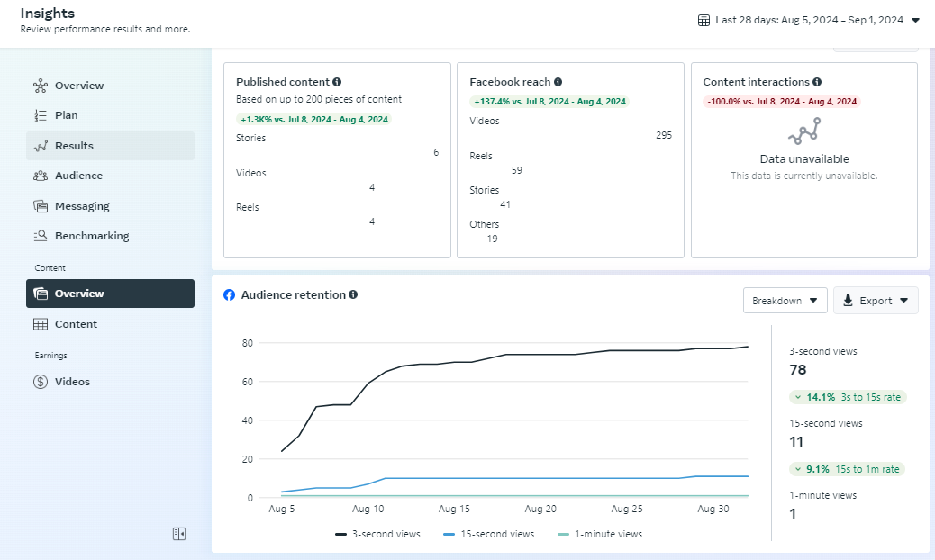Click Content interactions info icon
This screenshot has width=935, height=560.
[x=818, y=82]
